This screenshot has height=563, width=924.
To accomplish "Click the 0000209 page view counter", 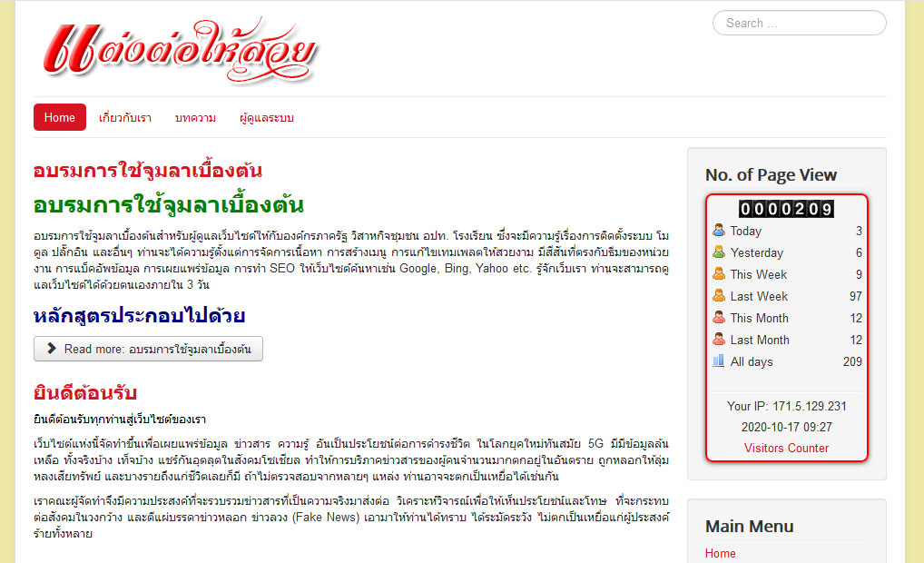I will [786, 209].
